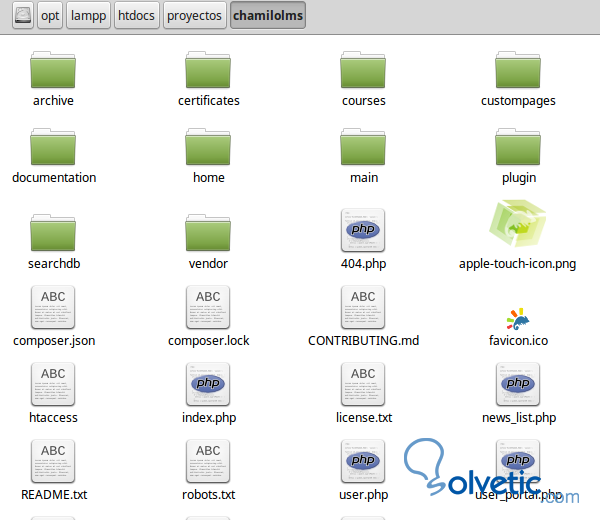Screen dimensions: 600x520
Task: Navigate to proyectos in path bar
Action: (194, 15)
